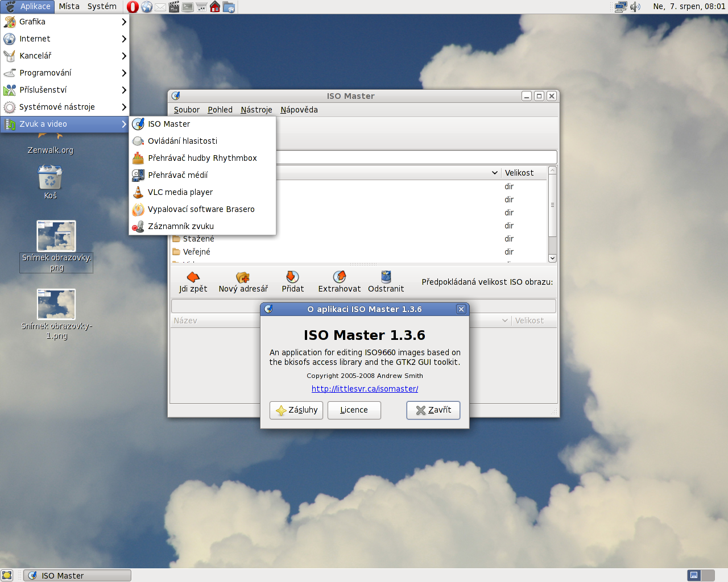Viewport: 728px width, 582px height.
Task: Open the Místa menu
Action: [69, 6]
